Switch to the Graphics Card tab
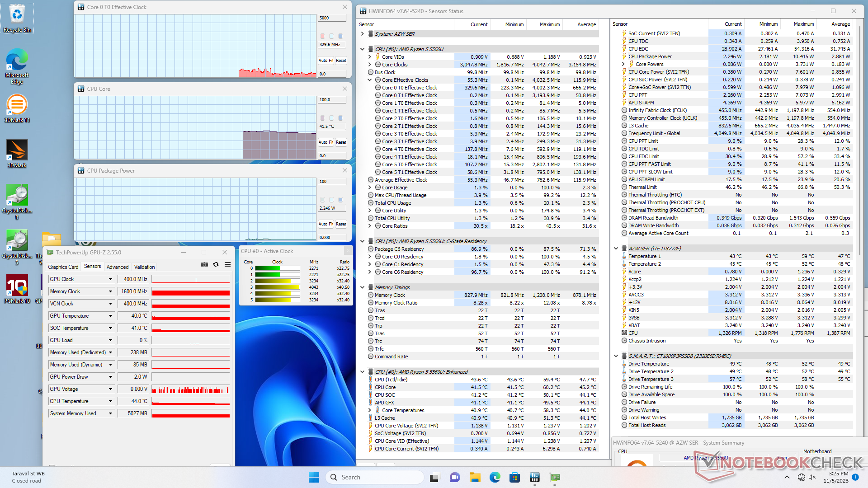This screenshot has width=868, height=488. (63, 267)
